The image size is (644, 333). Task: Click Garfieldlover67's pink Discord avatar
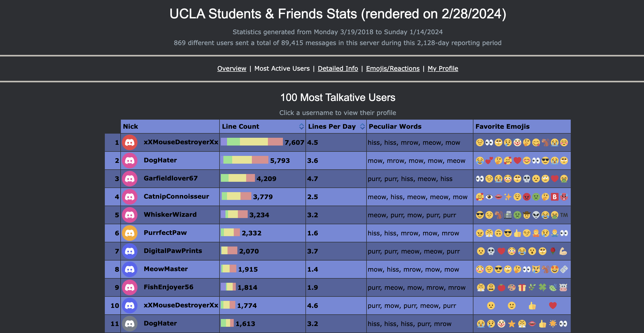tap(130, 179)
